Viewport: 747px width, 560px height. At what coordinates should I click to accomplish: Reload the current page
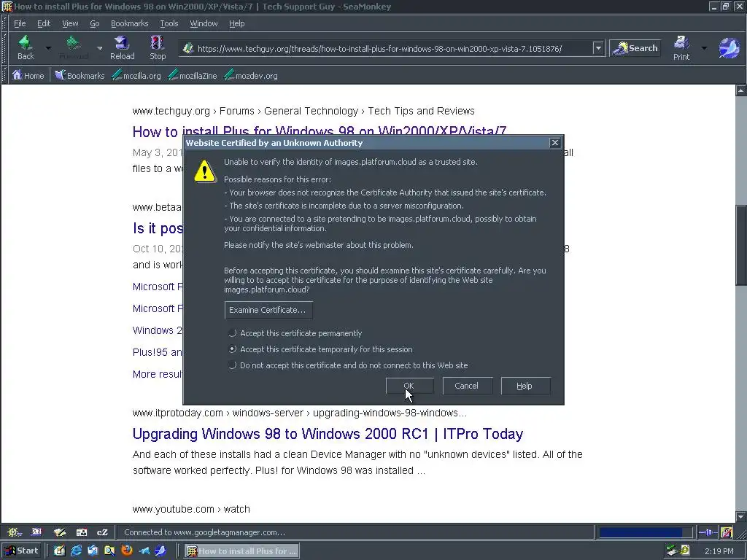tap(123, 48)
